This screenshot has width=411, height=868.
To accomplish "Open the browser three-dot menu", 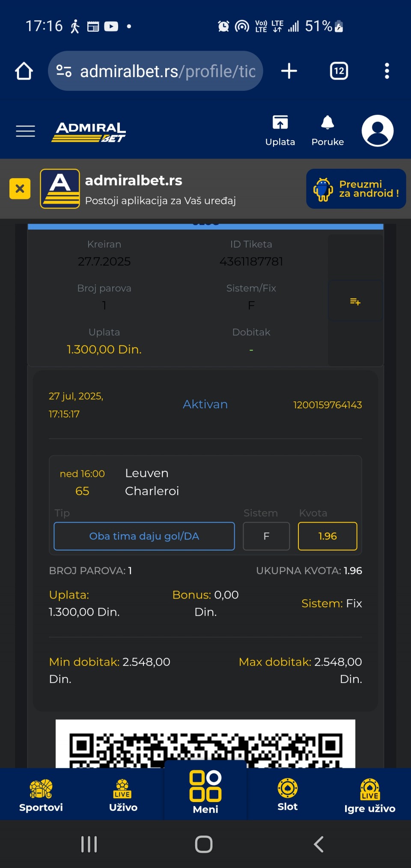I will 387,71.
